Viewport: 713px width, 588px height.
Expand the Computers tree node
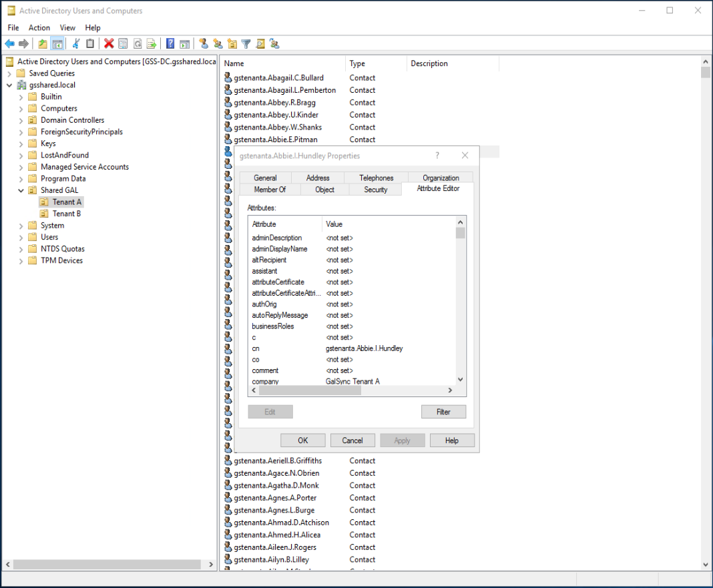pos(21,109)
